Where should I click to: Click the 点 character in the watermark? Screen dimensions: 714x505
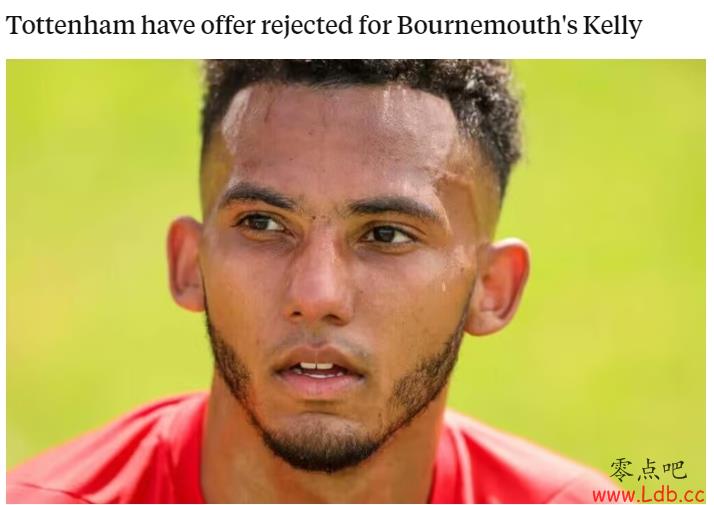pyautogui.click(x=648, y=470)
